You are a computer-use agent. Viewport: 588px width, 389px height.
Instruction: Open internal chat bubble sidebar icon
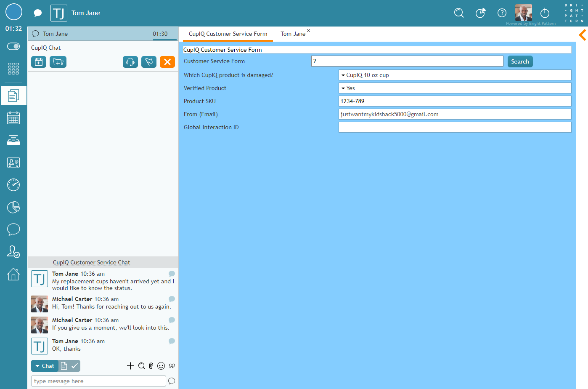(x=13, y=229)
